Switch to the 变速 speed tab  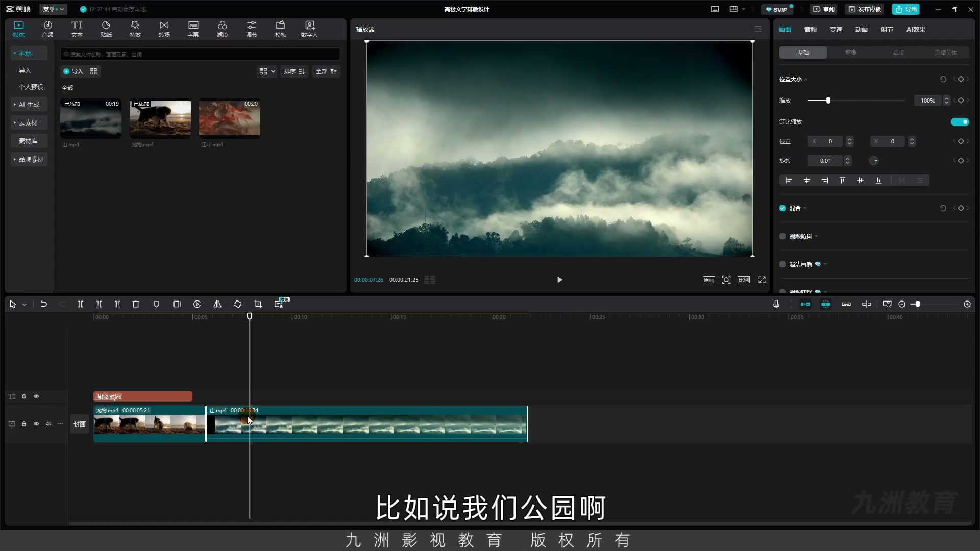point(836,29)
